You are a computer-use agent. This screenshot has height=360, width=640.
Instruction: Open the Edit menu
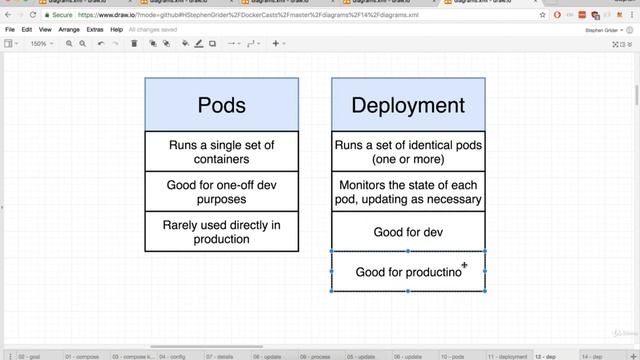click(27, 30)
